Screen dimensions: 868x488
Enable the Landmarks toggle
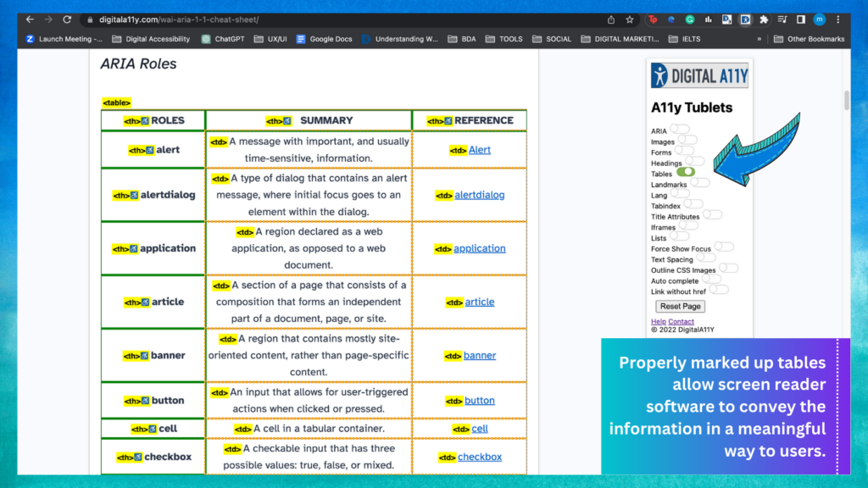(699, 183)
